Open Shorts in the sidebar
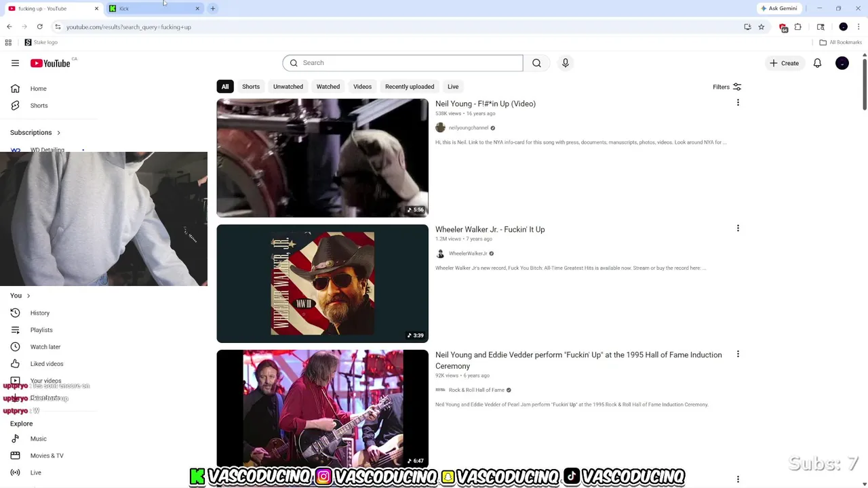 [39, 106]
